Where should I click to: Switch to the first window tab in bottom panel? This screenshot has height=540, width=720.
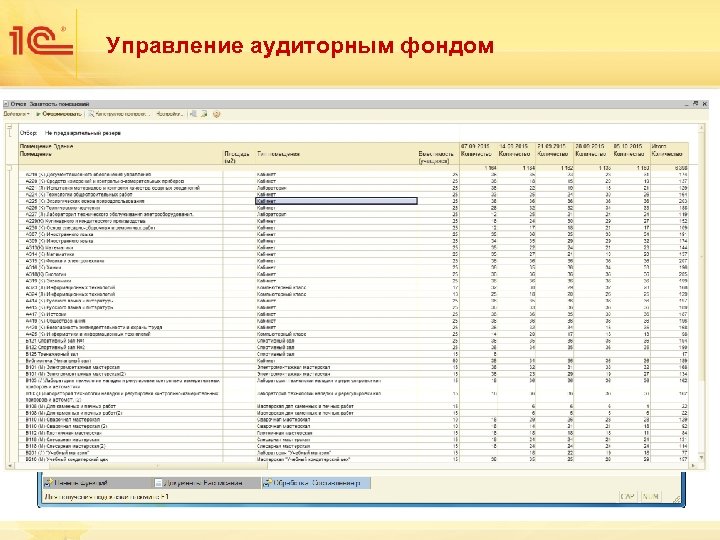pos(96,483)
